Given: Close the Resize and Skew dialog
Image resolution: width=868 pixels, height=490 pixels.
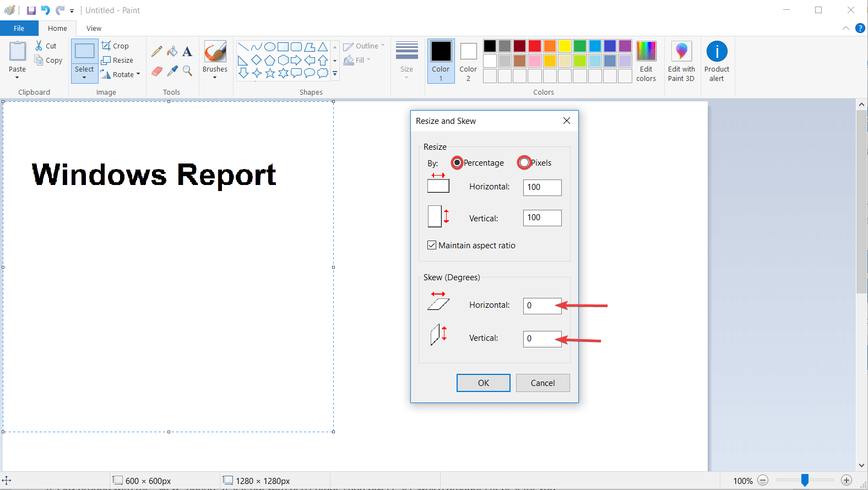Looking at the screenshot, I should (567, 121).
